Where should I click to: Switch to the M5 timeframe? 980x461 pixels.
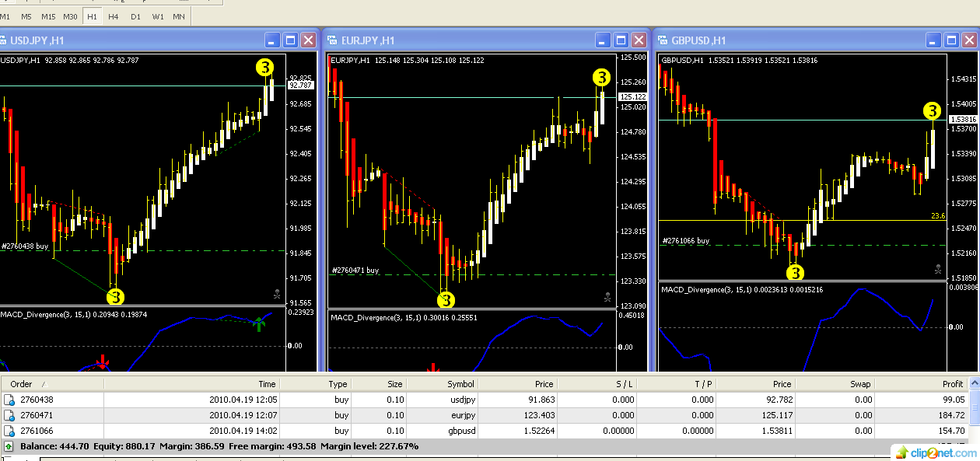pos(26,16)
